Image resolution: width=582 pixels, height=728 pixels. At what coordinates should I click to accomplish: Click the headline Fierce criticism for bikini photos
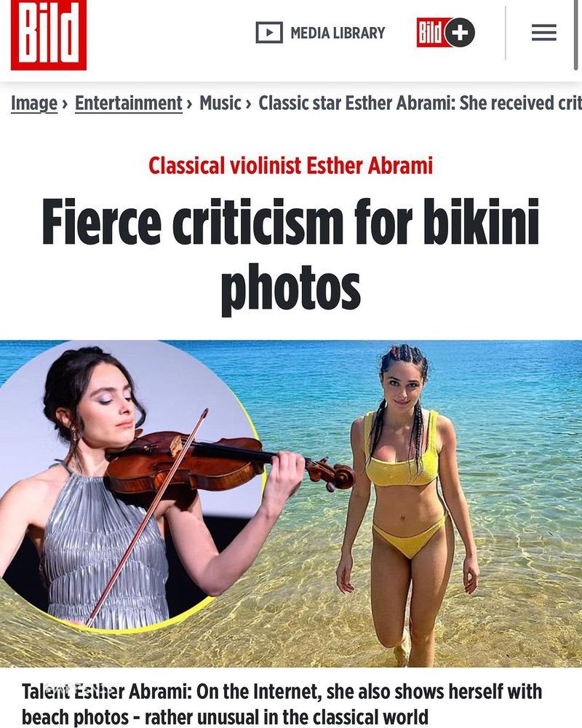click(290, 254)
